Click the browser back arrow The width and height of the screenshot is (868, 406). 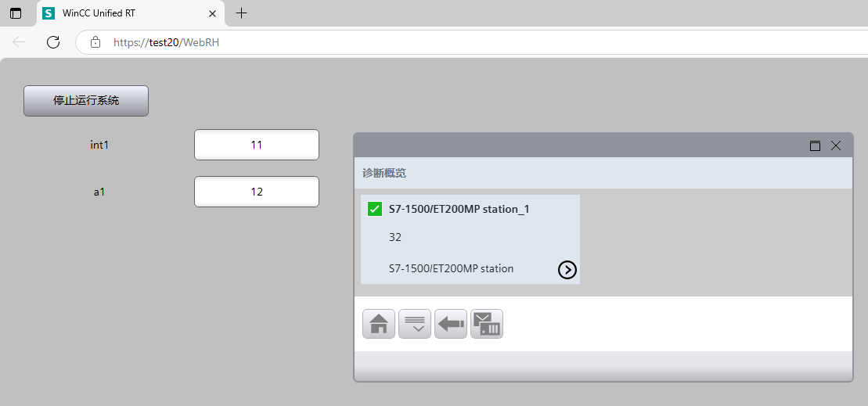tap(20, 42)
